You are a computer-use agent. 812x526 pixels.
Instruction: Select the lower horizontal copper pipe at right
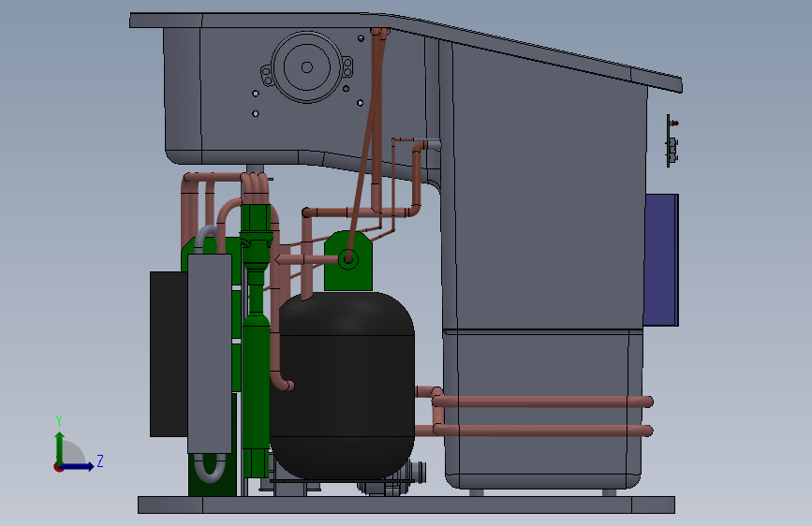542,430
